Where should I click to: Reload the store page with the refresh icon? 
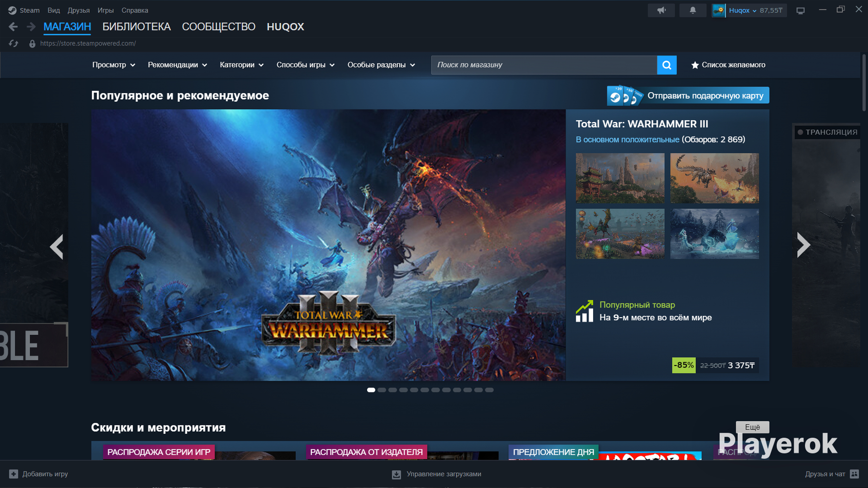pyautogui.click(x=14, y=43)
